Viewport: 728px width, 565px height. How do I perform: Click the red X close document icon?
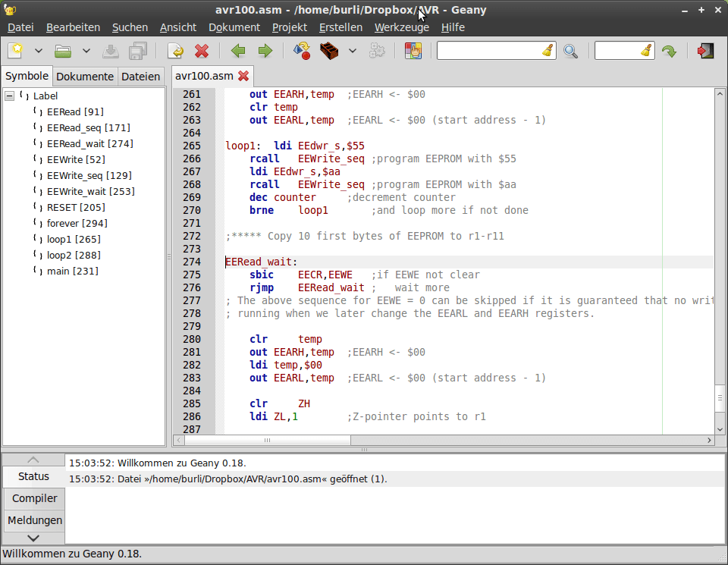tap(201, 51)
